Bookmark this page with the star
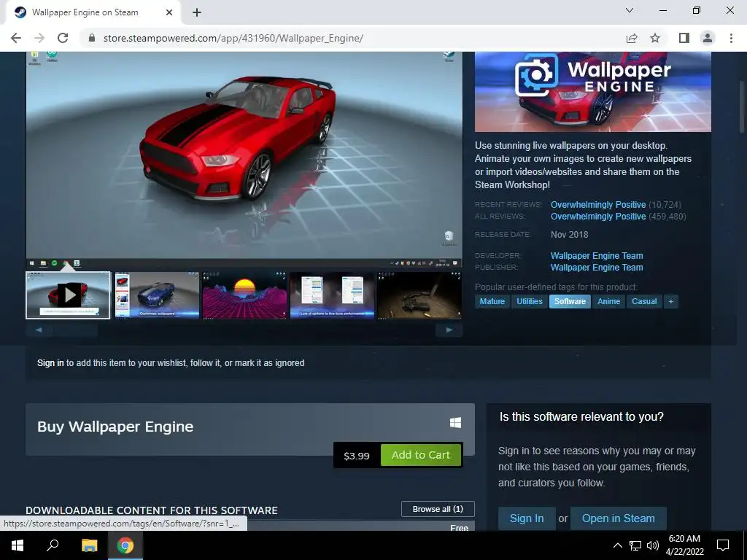 [655, 38]
